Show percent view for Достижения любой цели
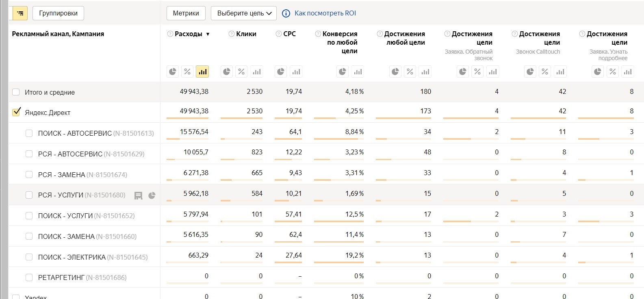 (x=410, y=72)
